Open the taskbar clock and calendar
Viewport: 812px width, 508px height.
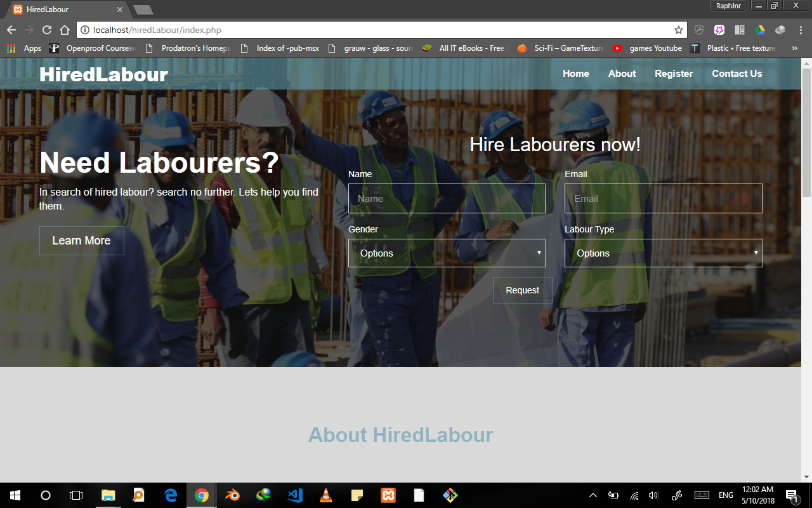coord(758,495)
